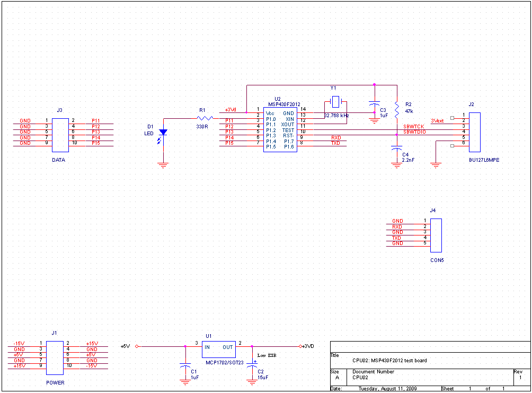Click the C2 15uF polarized capacitor symbol
This screenshot has width=532, height=393.
[251, 366]
